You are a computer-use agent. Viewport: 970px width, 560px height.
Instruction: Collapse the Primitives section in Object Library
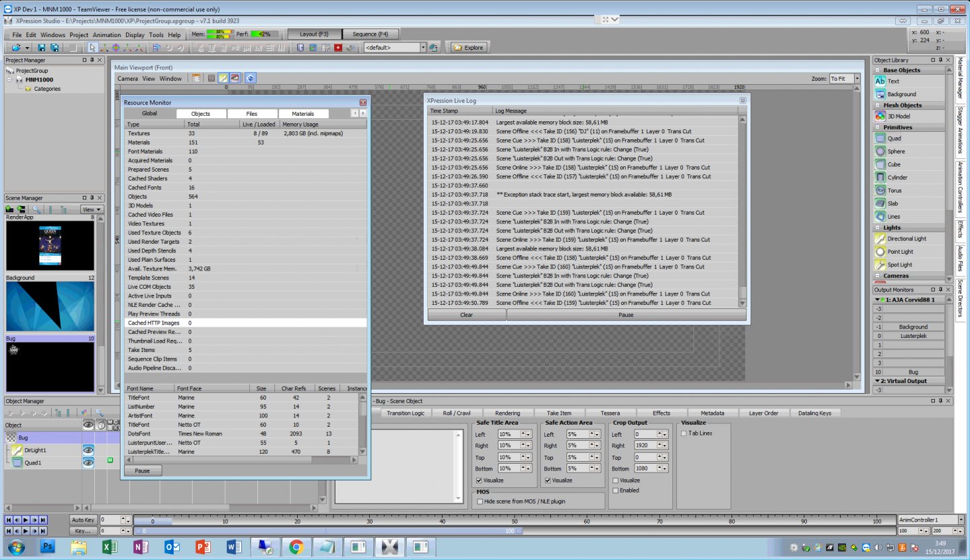click(x=878, y=127)
